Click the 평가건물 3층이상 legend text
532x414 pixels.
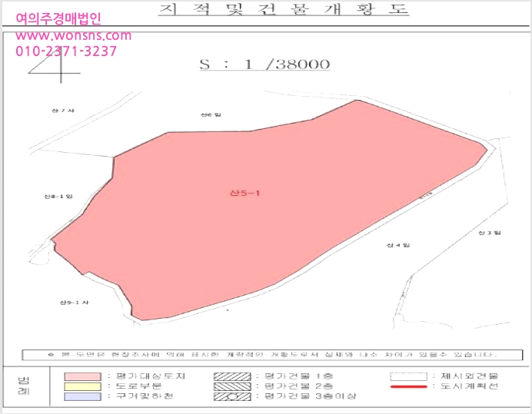pos(311,396)
